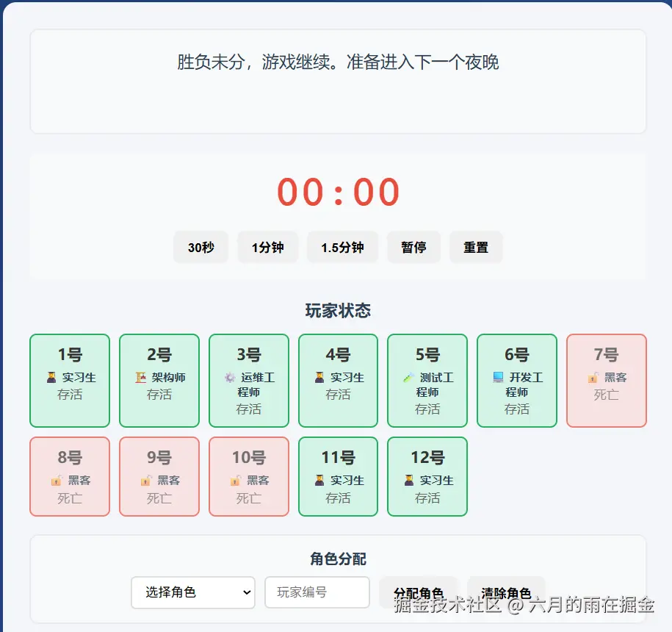Start the 1分钟 countdown

tap(268, 248)
